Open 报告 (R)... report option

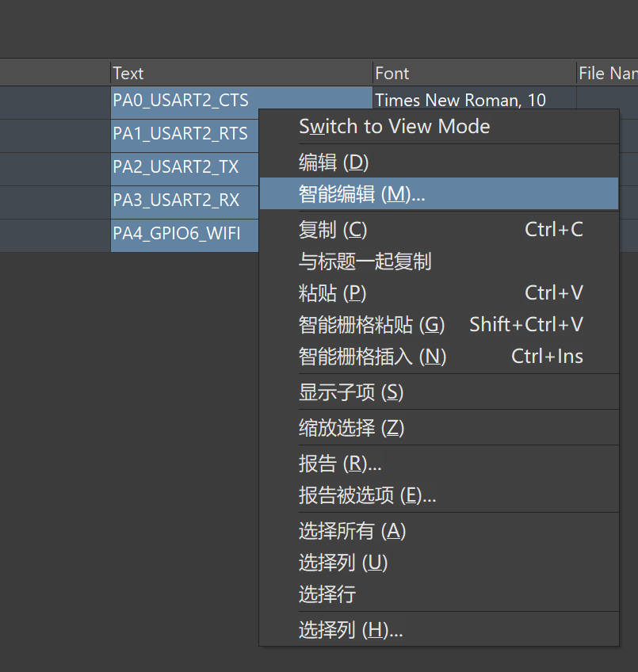coord(340,464)
